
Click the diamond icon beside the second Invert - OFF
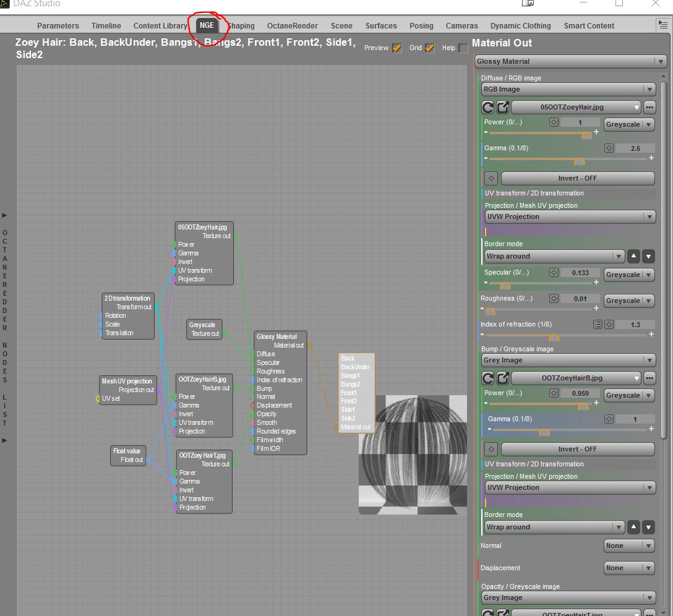tap(491, 449)
